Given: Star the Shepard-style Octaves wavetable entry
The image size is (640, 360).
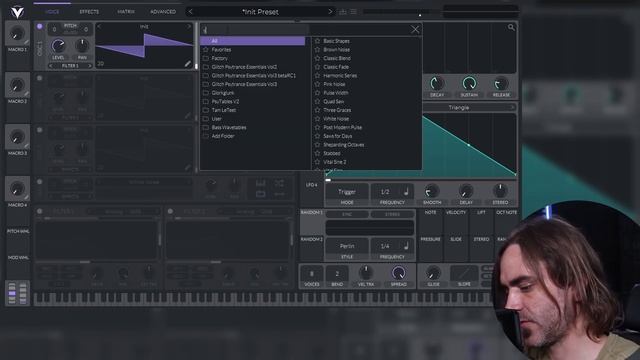Looking at the screenshot, I should point(317,144).
